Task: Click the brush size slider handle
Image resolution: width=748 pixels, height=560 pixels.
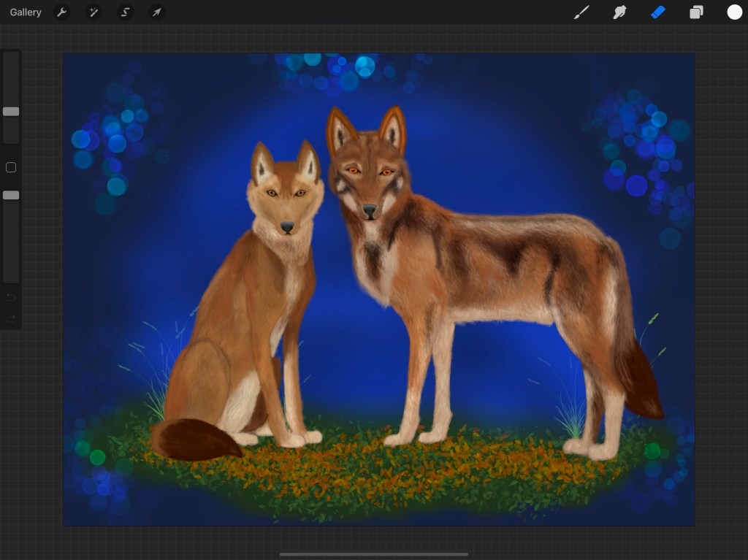Action: (x=11, y=112)
